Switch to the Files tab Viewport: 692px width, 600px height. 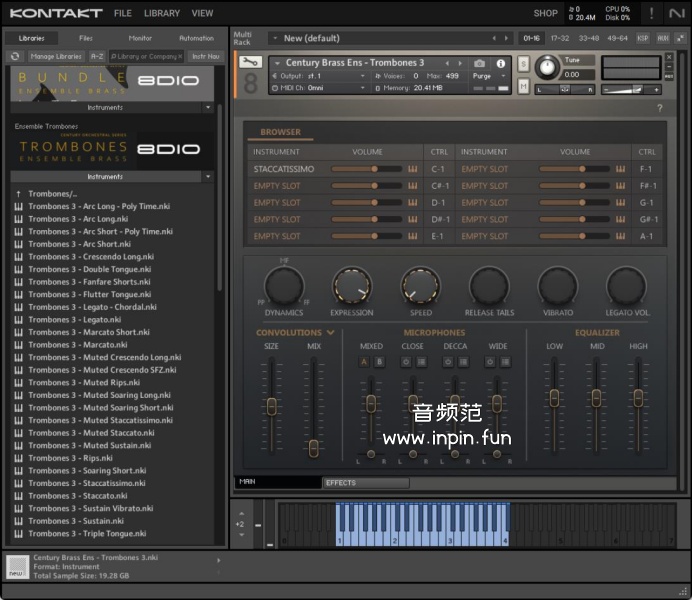(86, 38)
